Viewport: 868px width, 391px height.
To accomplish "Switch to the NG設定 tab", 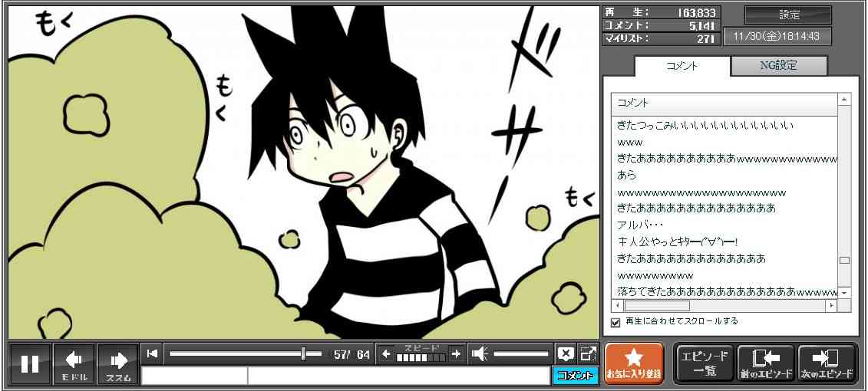I will [778, 66].
